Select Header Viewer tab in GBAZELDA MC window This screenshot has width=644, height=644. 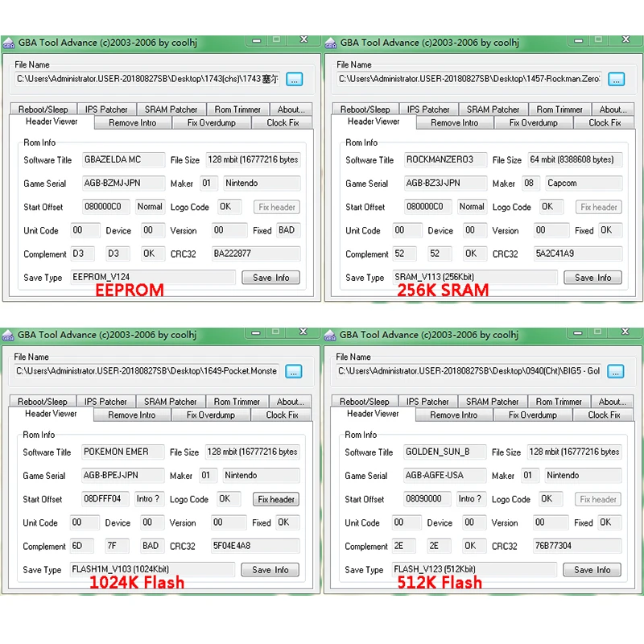(52, 122)
